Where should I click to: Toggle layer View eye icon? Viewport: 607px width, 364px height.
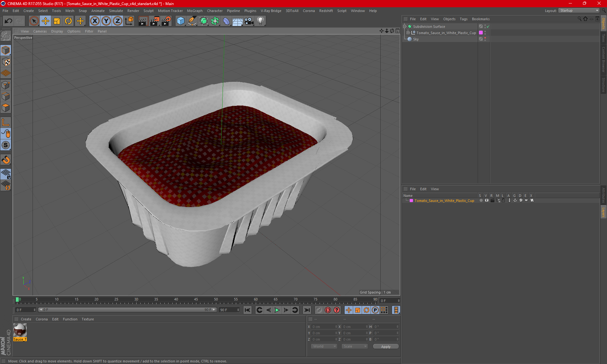coord(487,200)
